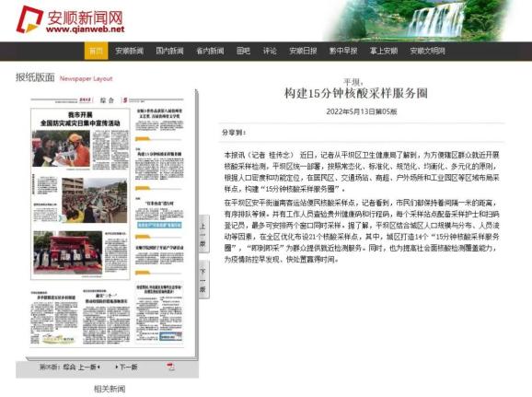Open the 黔中早报 navigation item
532x397 pixels.
point(343,51)
